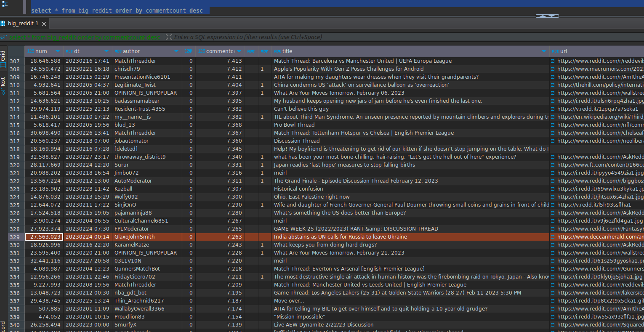Select dt cell 20230224 00:14
The height and width of the screenshot is (332, 644).
coord(88,237)
